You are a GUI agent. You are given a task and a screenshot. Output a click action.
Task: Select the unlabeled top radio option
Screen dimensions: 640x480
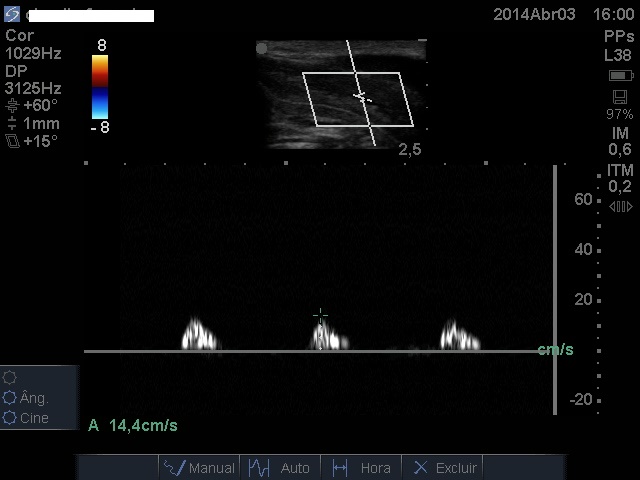(x=11, y=377)
